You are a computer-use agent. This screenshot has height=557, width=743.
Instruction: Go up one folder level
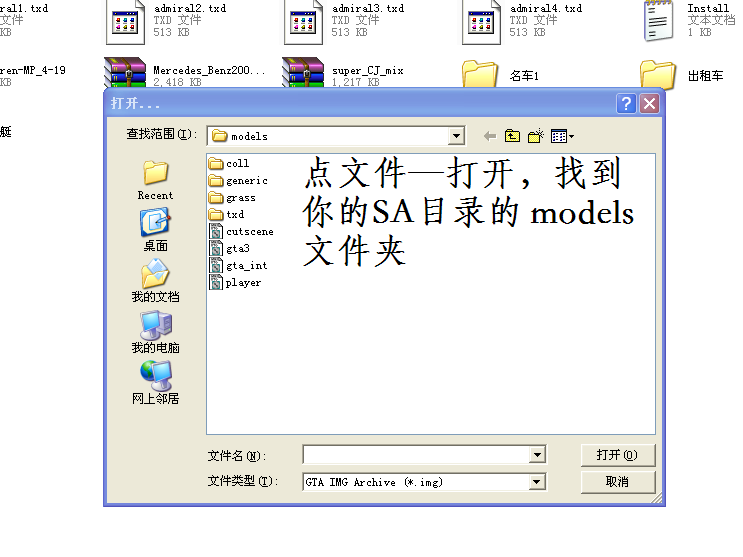tap(512, 136)
